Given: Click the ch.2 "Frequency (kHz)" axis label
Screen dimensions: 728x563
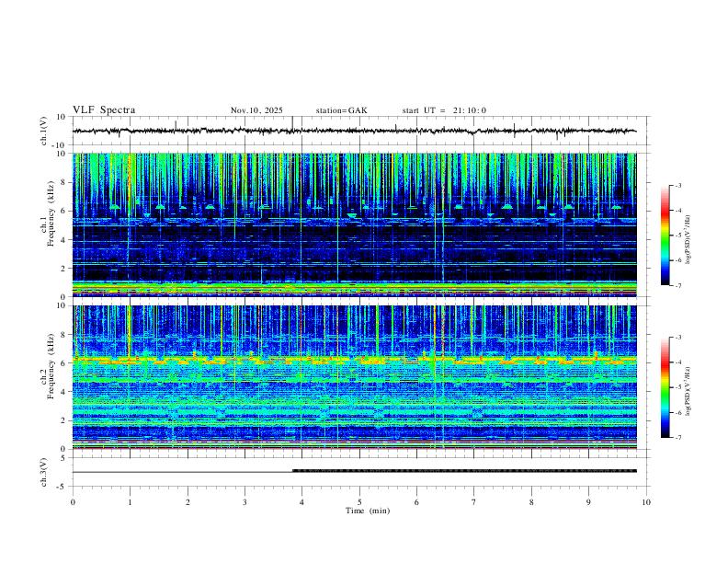Looking at the screenshot, I should (x=51, y=366).
